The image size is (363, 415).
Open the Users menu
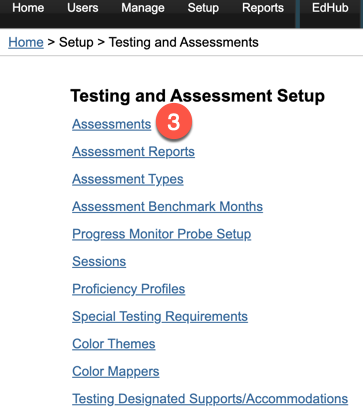(83, 8)
